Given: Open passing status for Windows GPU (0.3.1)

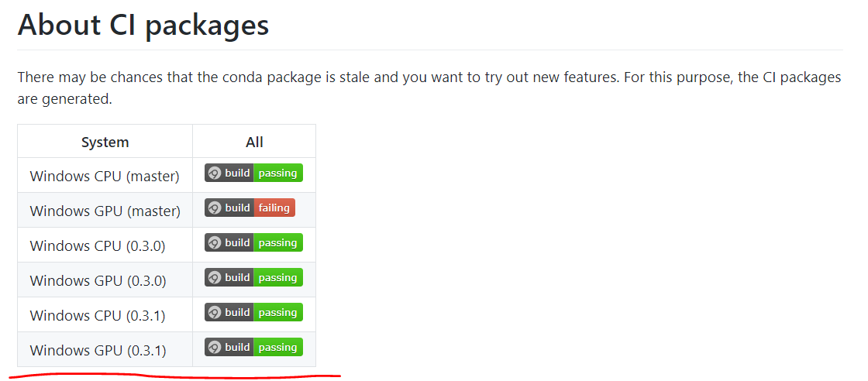Looking at the screenshot, I should coord(278,347).
